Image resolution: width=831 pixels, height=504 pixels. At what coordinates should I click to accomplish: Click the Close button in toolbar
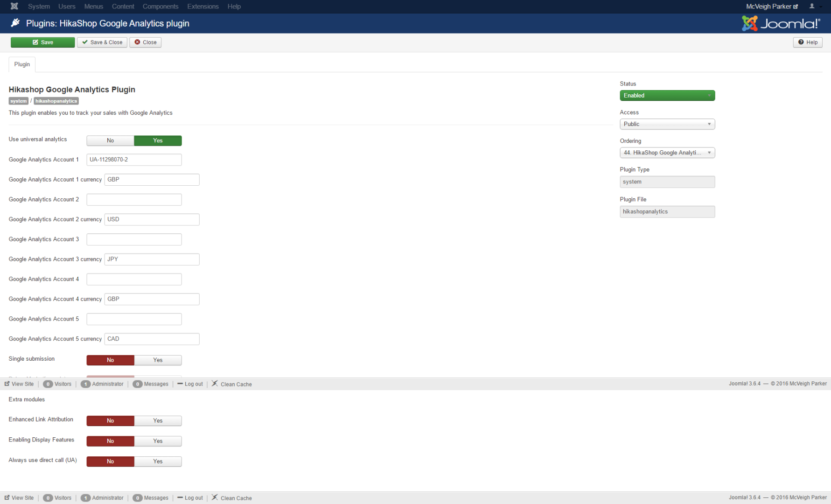point(146,42)
